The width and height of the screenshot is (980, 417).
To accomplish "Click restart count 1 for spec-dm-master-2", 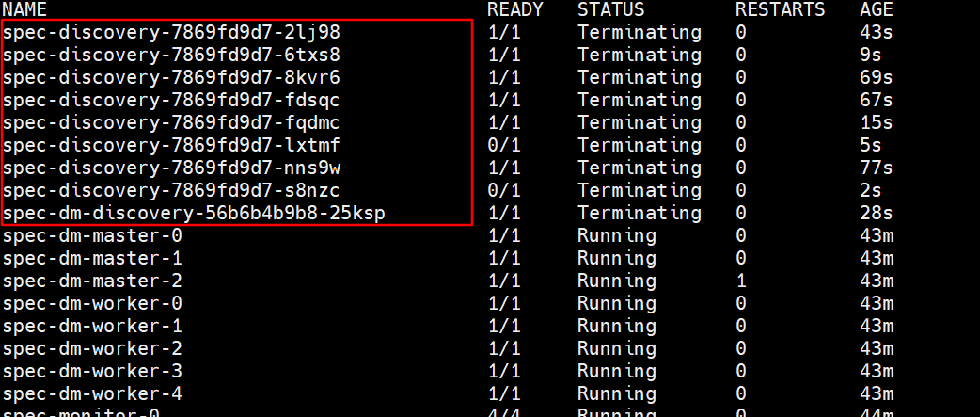I will 741,281.
